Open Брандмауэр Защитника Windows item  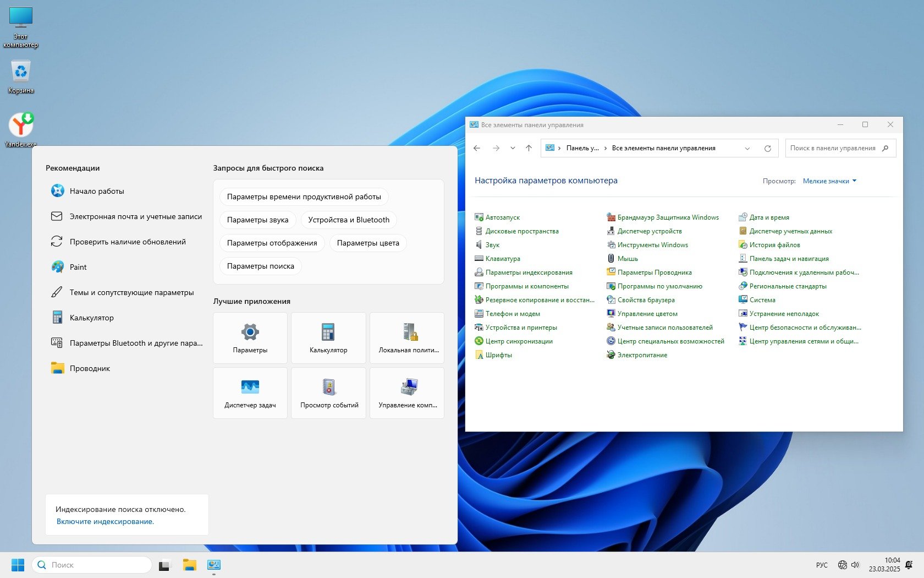pos(668,217)
